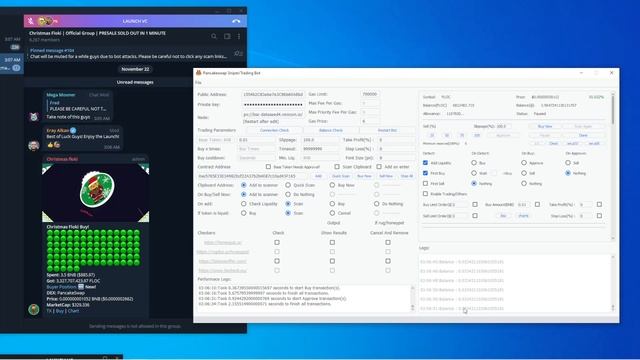Click the Eray Altan sender avatar
The width and height of the screenshot is (640, 360).
(34, 145)
